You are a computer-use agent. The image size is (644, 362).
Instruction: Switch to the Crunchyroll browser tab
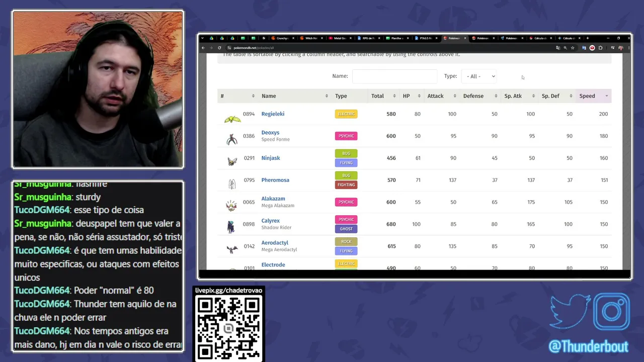282,38
